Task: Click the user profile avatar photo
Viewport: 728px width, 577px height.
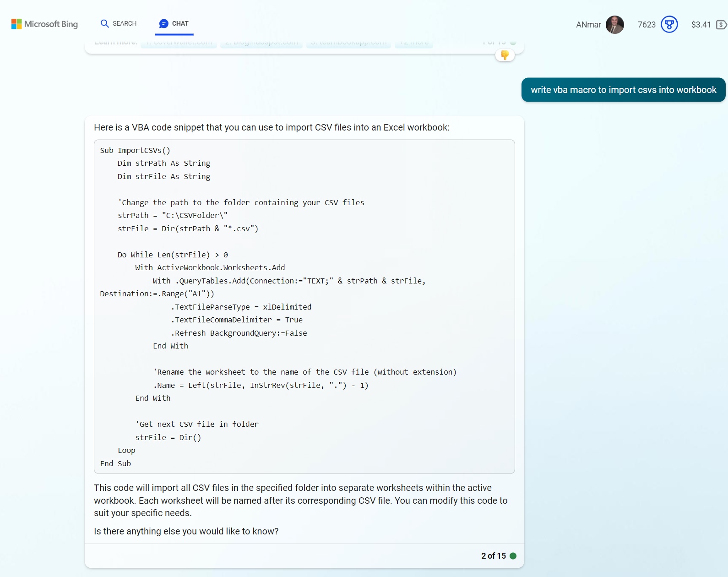Action: 614,25
